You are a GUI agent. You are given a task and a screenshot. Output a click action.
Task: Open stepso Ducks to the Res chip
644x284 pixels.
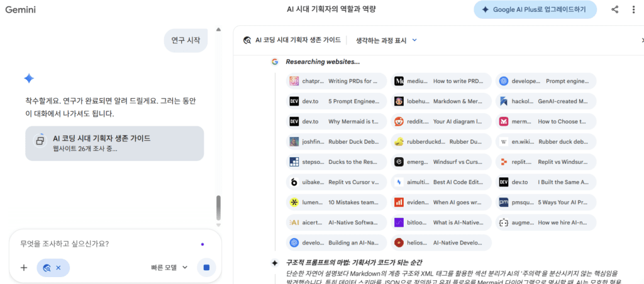coord(336,161)
